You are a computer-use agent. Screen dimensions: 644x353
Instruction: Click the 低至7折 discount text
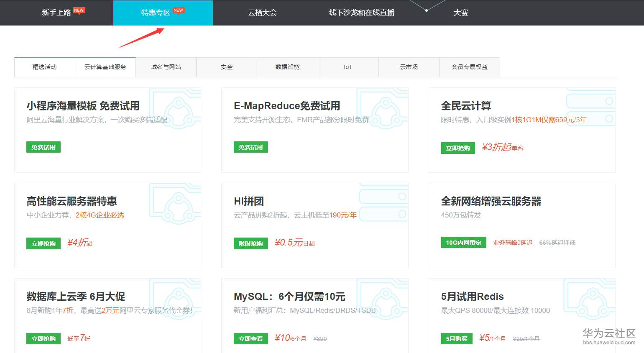[79, 338]
